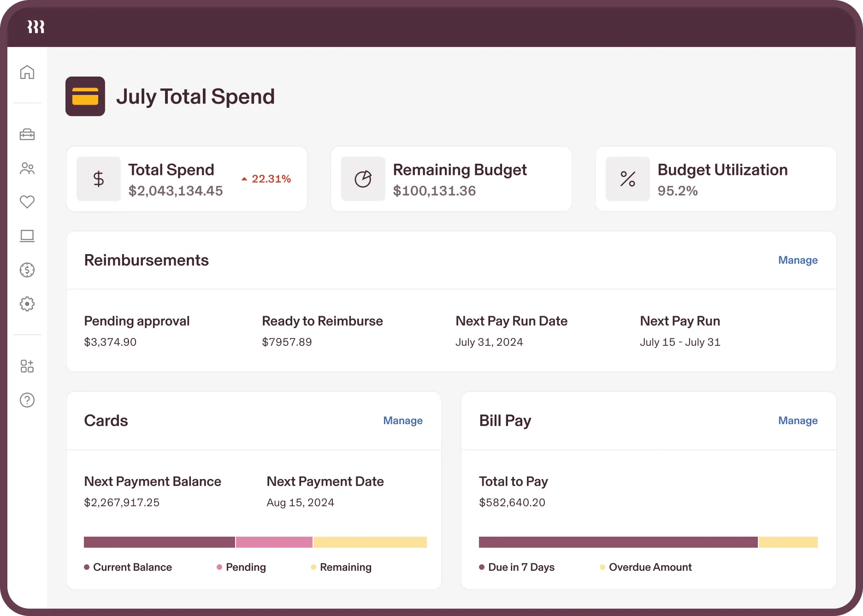Click the percent icon on Budget Utilization
The image size is (863, 616).
(x=627, y=179)
